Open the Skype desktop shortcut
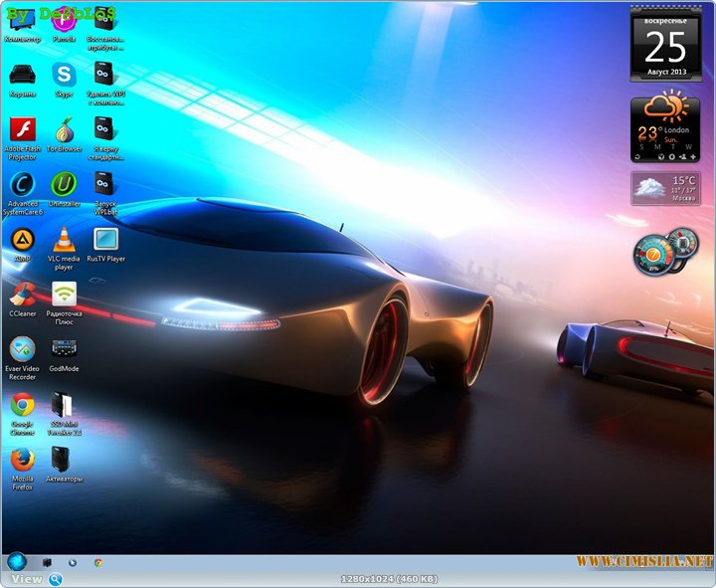This screenshot has height=588, width=716. coord(65,75)
